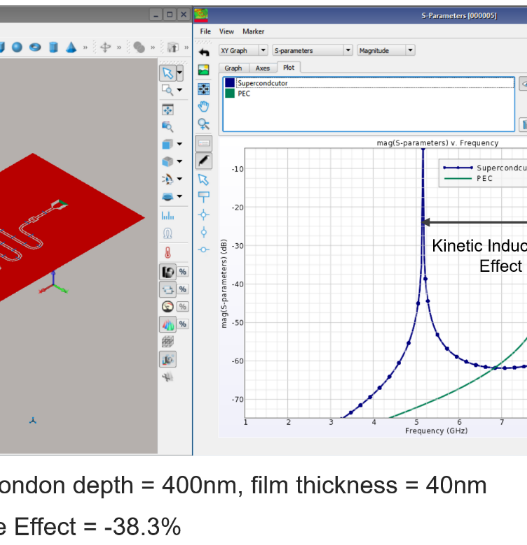Click the move/rotate transform icon
Image resolution: width=527 pixels, height=545 pixels.
[105, 47]
